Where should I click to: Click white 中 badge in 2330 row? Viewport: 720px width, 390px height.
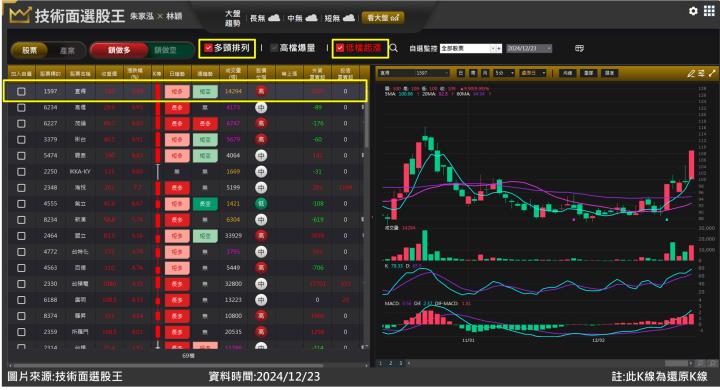pyautogui.click(x=261, y=284)
